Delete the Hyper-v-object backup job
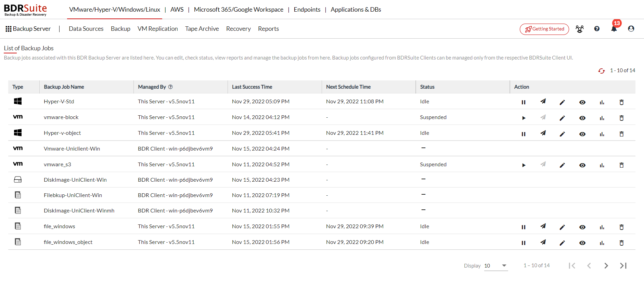This screenshot has width=644, height=285. coord(621,134)
